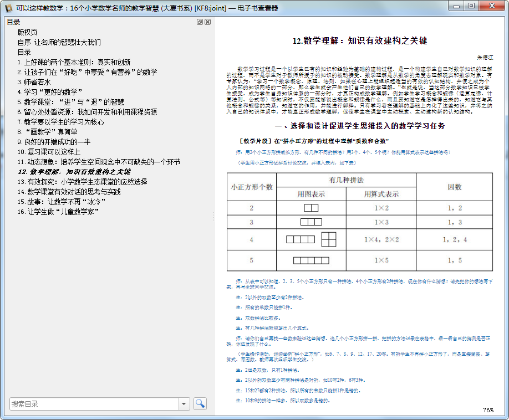Open chapter 9. 良好的开端成功的一半
Screen dimensions: 509x420
(54, 142)
